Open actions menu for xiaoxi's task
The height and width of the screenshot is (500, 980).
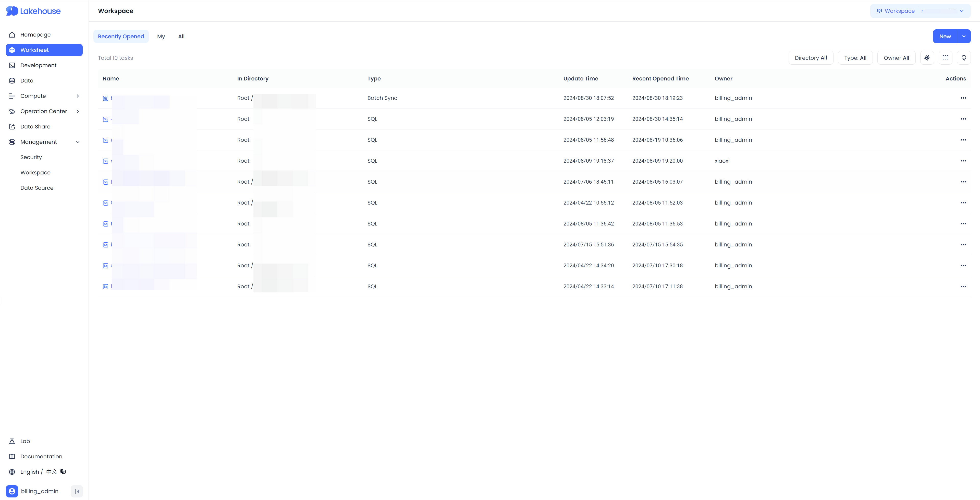[963, 161]
